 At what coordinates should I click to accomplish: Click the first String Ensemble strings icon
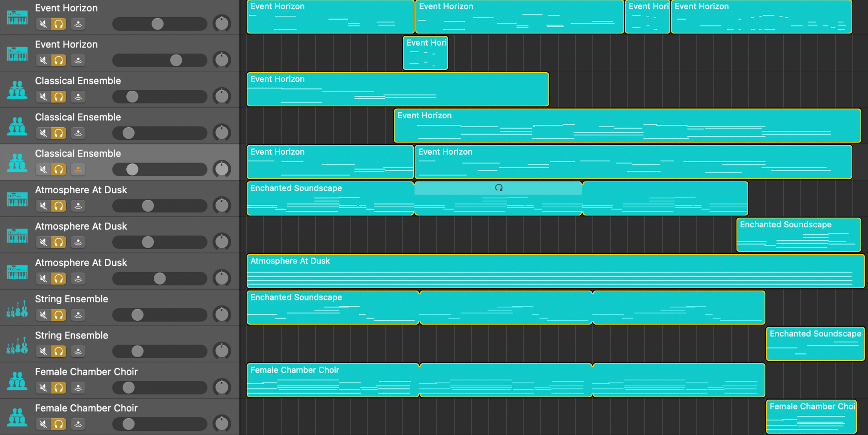(x=17, y=308)
